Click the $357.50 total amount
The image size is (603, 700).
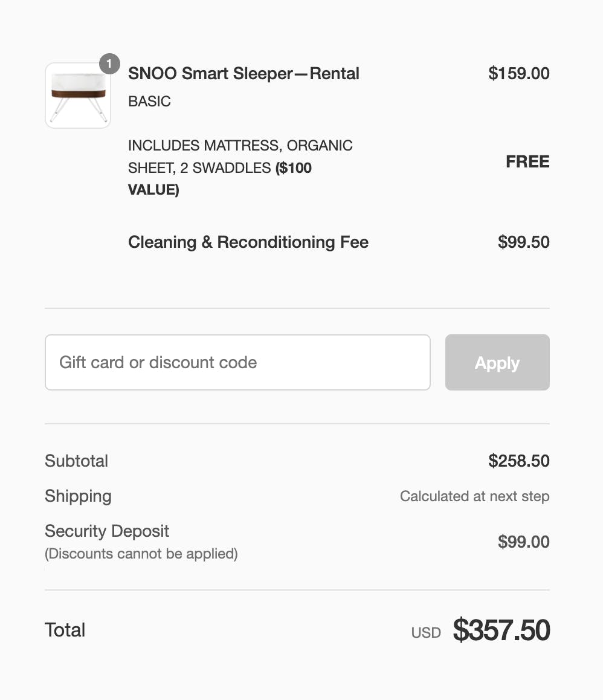point(501,630)
